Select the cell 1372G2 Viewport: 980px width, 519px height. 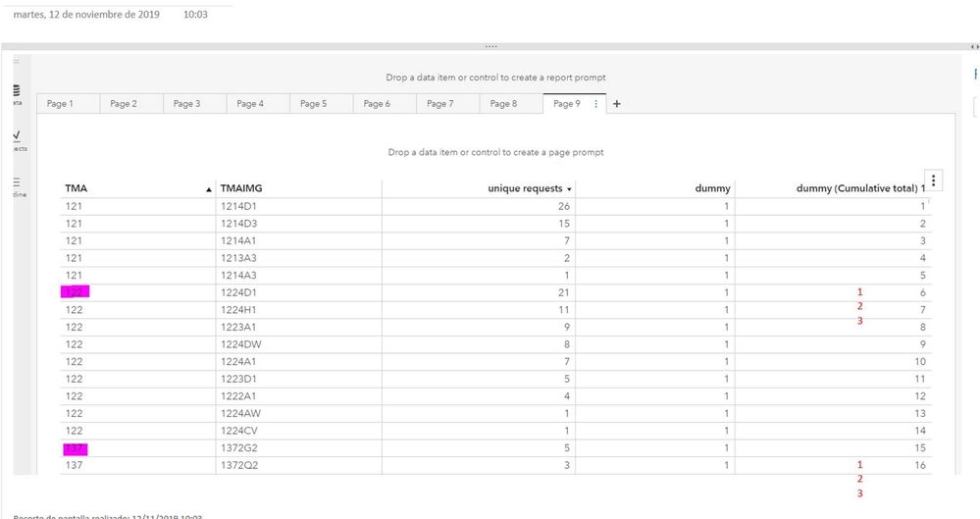(238, 447)
